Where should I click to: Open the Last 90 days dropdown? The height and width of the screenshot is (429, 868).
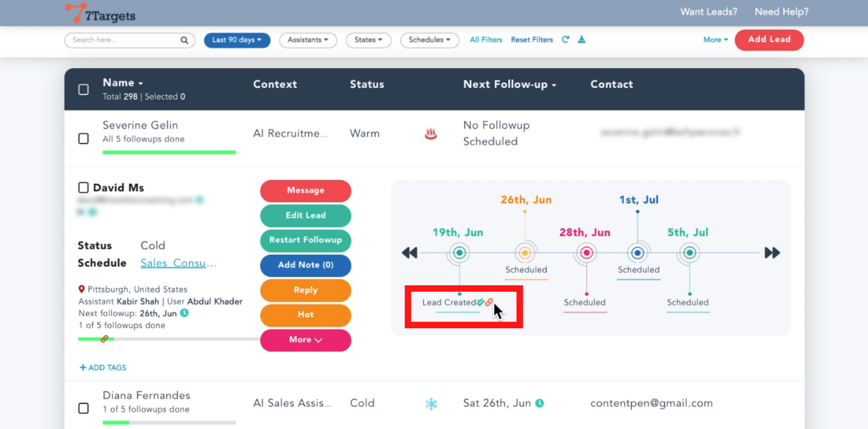click(x=237, y=40)
